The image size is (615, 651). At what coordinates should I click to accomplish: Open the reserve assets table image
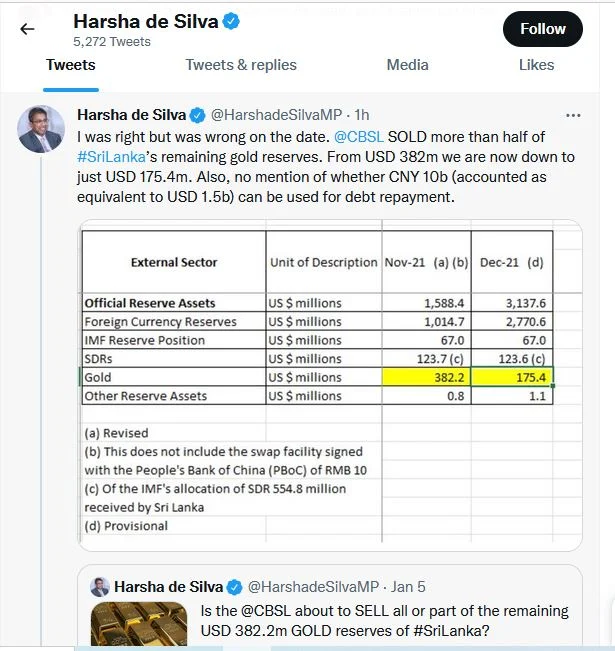coord(330,385)
